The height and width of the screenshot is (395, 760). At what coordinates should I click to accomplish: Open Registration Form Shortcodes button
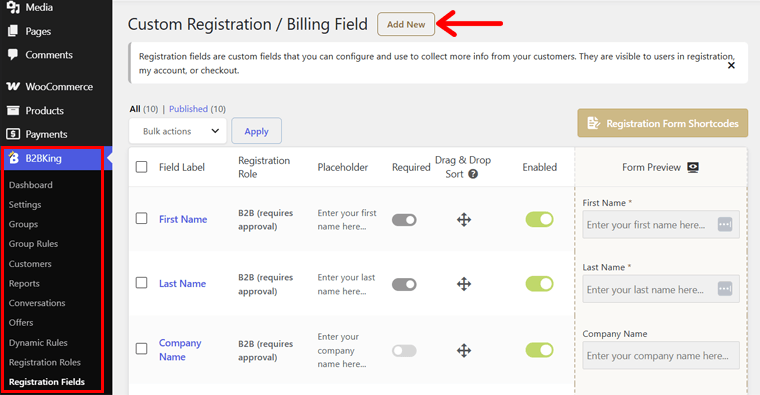click(663, 123)
